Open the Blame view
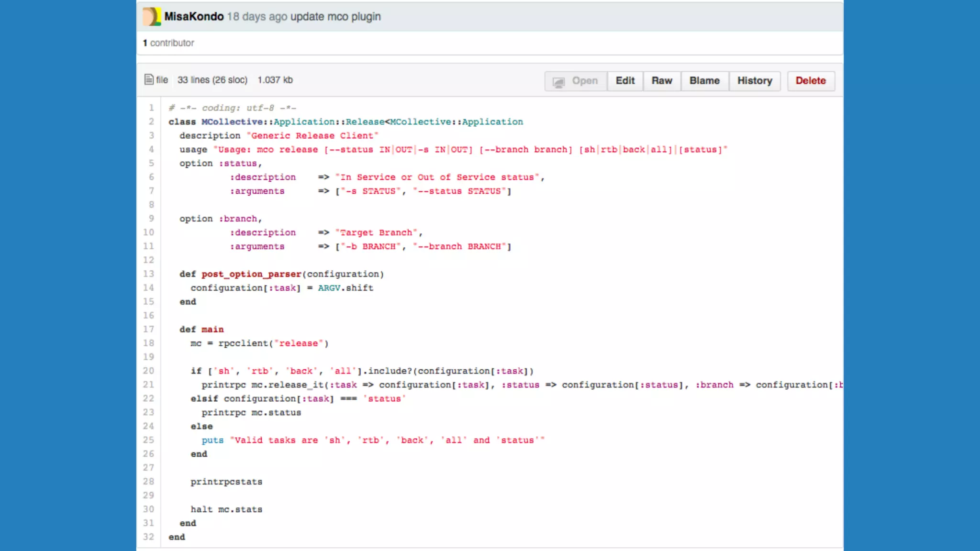The image size is (980, 551). [704, 81]
